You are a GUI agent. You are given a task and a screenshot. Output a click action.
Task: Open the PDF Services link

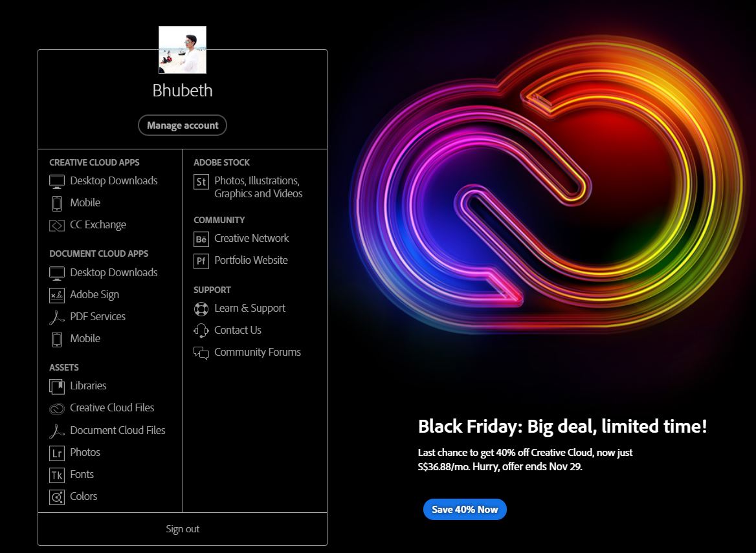tap(97, 316)
